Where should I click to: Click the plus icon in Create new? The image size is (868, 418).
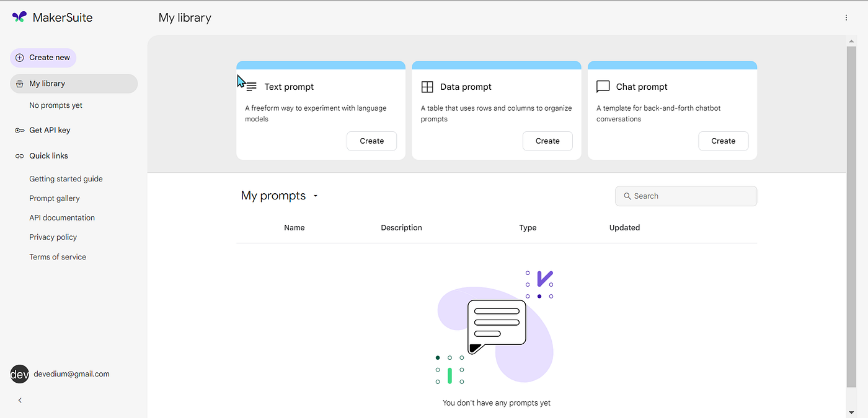coord(20,58)
